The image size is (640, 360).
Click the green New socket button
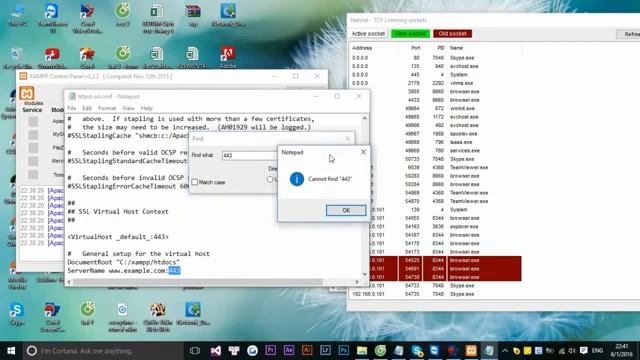410,33
